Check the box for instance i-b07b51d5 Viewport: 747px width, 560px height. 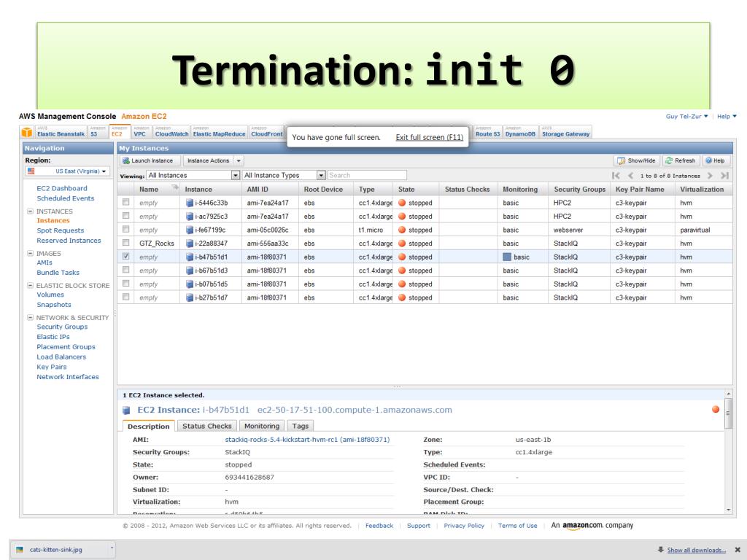click(125, 284)
